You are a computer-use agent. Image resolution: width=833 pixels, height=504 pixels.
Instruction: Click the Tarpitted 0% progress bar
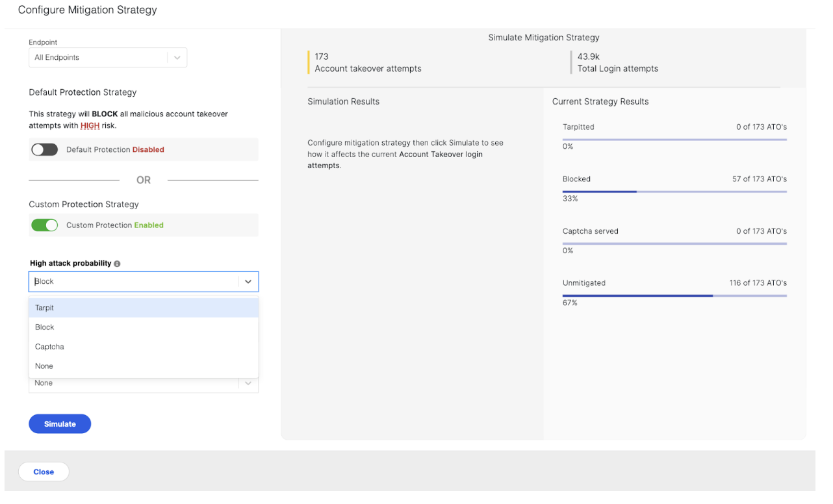pos(674,140)
